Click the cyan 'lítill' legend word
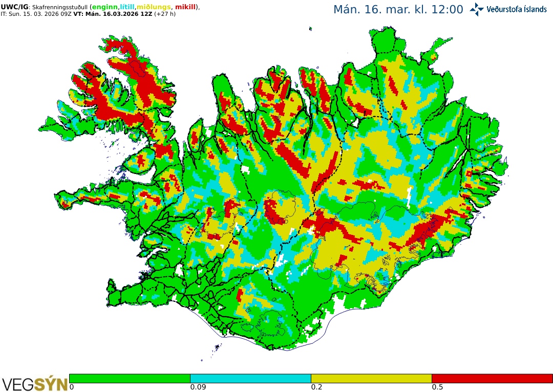The height and width of the screenshot is (392, 553). coord(127,7)
